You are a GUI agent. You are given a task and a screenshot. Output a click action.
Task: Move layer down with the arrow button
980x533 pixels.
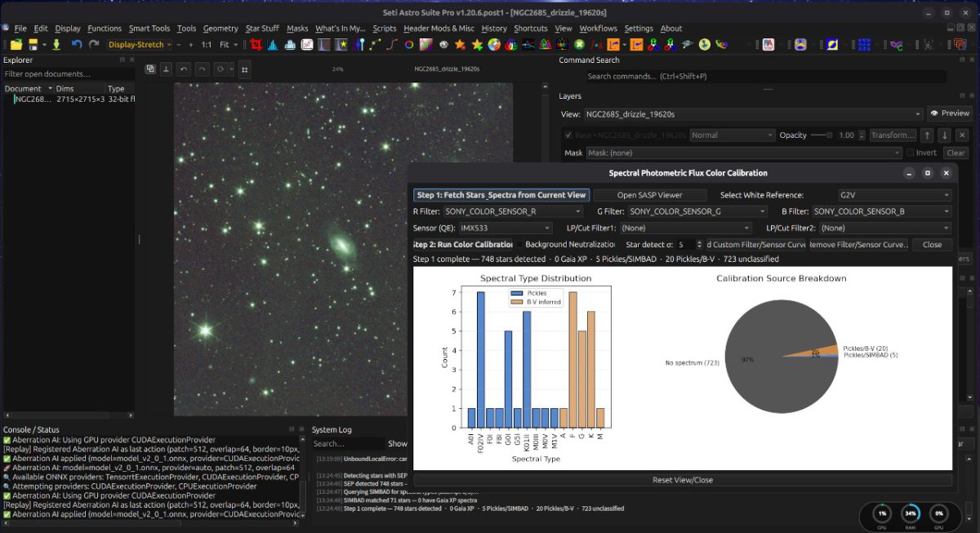tap(944, 135)
